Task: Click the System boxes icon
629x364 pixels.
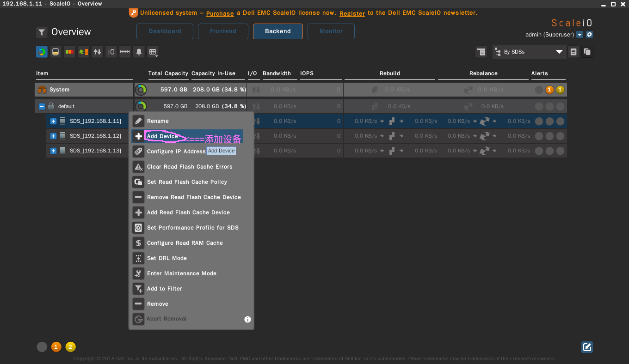Action: coord(42,90)
